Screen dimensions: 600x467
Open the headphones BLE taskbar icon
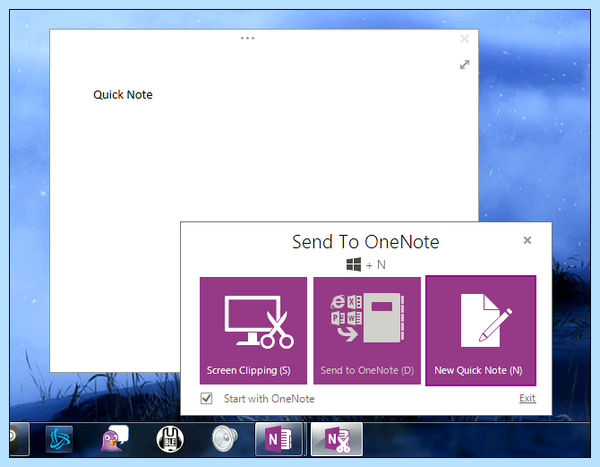[x=170, y=439]
